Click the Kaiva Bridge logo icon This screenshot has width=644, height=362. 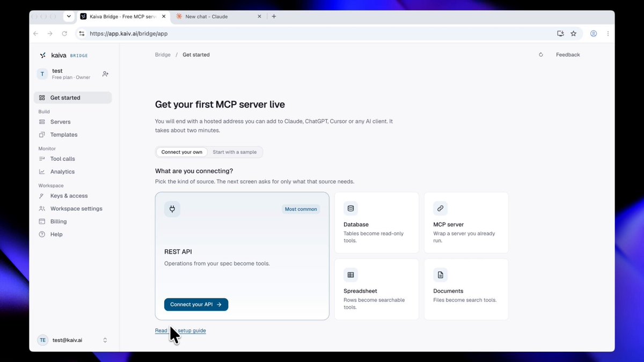point(43,55)
